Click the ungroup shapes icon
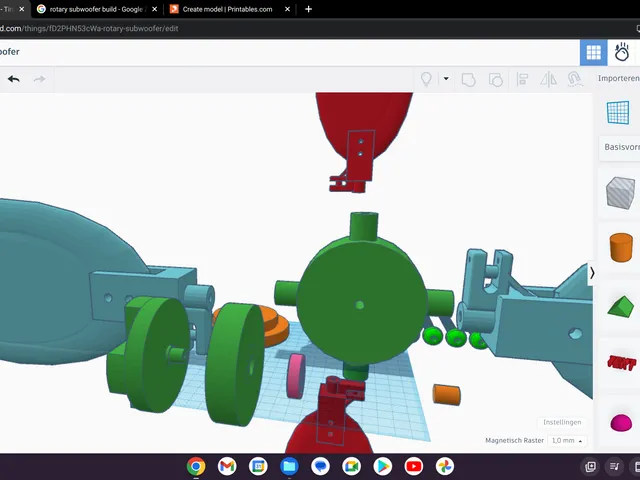Viewport: 640px width, 480px height. point(496,79)
